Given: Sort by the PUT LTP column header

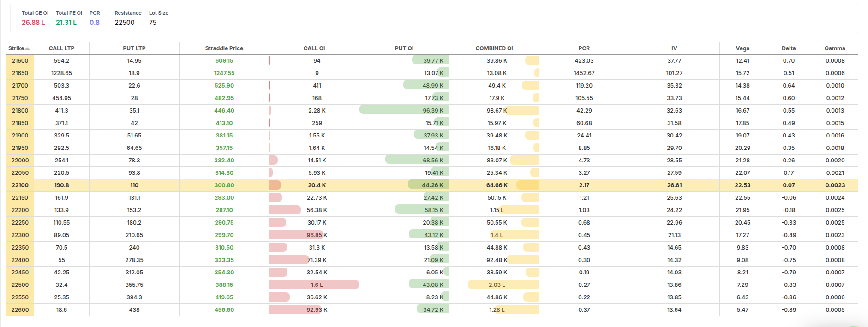Looking at the screenshot, I should [x=134, y=48].
